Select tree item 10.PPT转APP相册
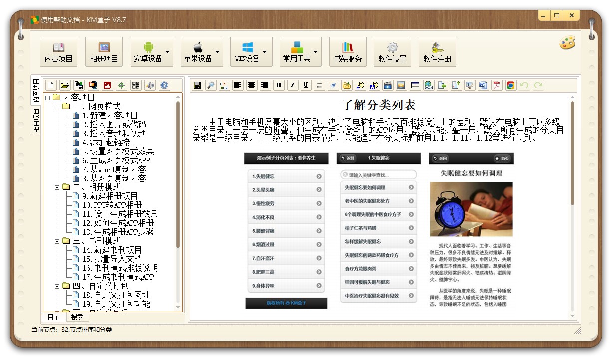Viewport: 611px width, 364px height. [x=111, y=205]
